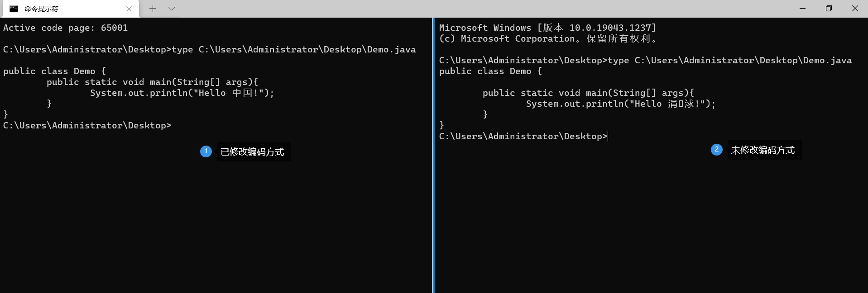The width and height of the screenshot is (868, 293).
Task: Click the blue circle marker 2
Action: pyautogui.click(x=717, y=150)
